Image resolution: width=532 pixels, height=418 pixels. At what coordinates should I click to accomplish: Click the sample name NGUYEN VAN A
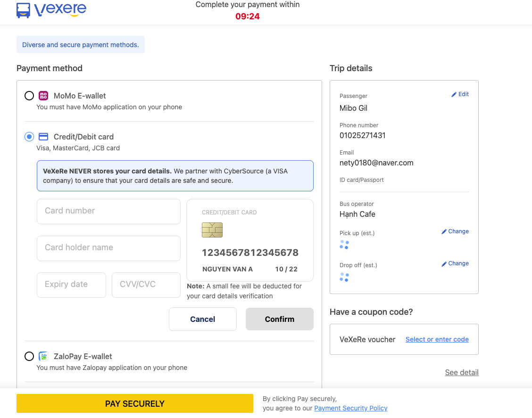(227, 269)
